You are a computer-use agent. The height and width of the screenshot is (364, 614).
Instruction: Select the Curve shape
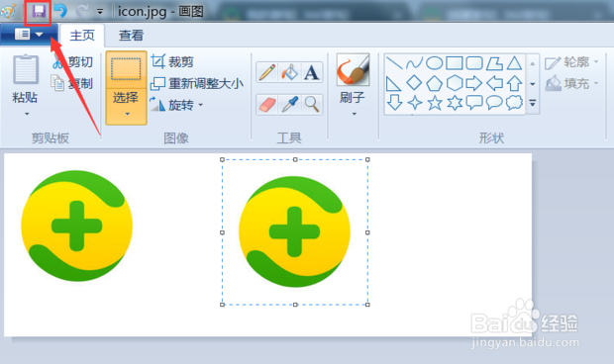[414, 62]
